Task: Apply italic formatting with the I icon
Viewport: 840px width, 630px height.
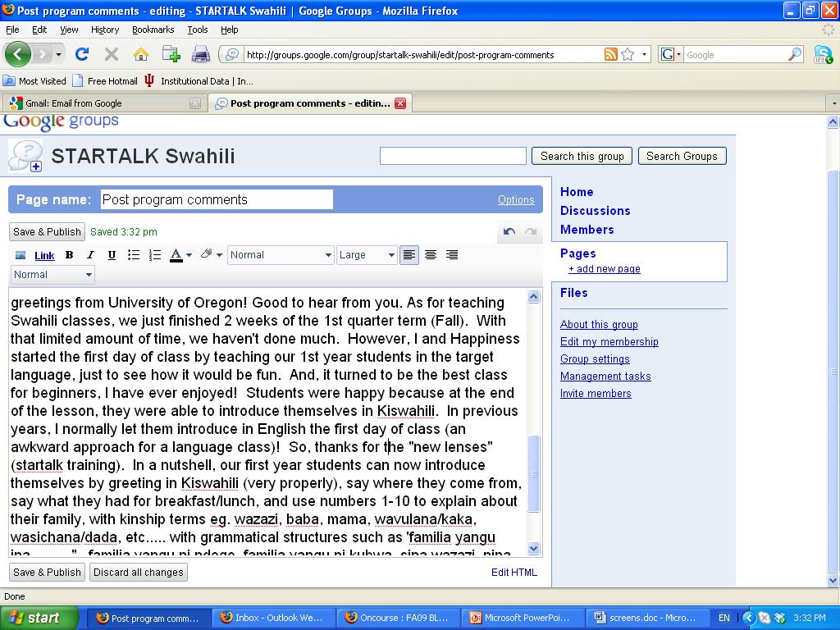Action: [x=90, y=255]
